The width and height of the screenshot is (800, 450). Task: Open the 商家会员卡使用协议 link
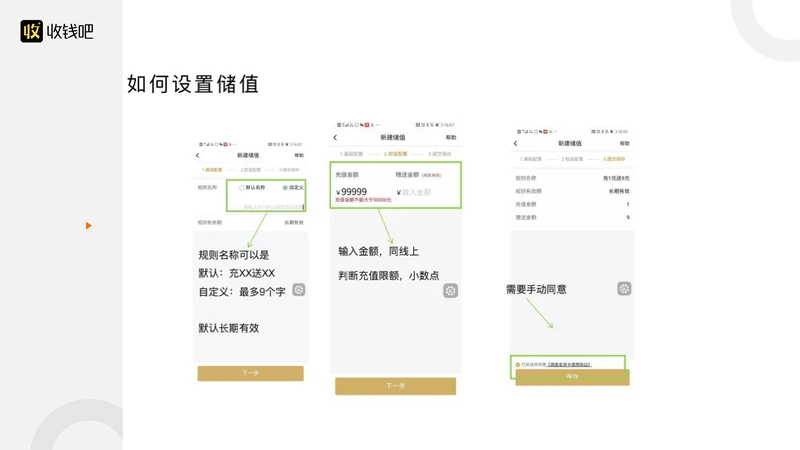[x=569, y=365]
